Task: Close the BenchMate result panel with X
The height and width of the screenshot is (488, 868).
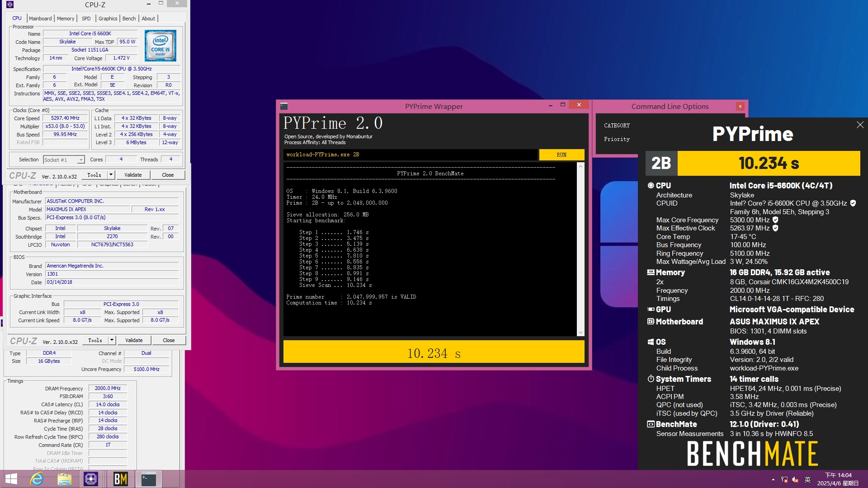Action: [860, 125]
